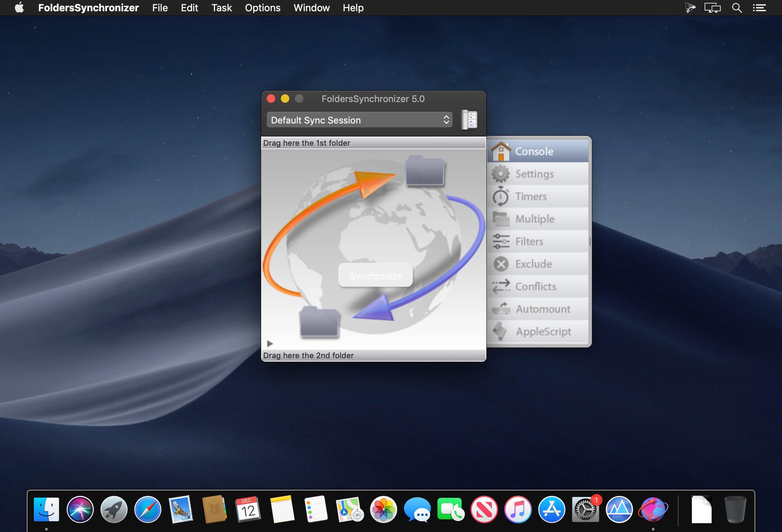Click the Drag here 1st folder input
Viewport: 782px width, 532px height.
[x=372, y=142]
